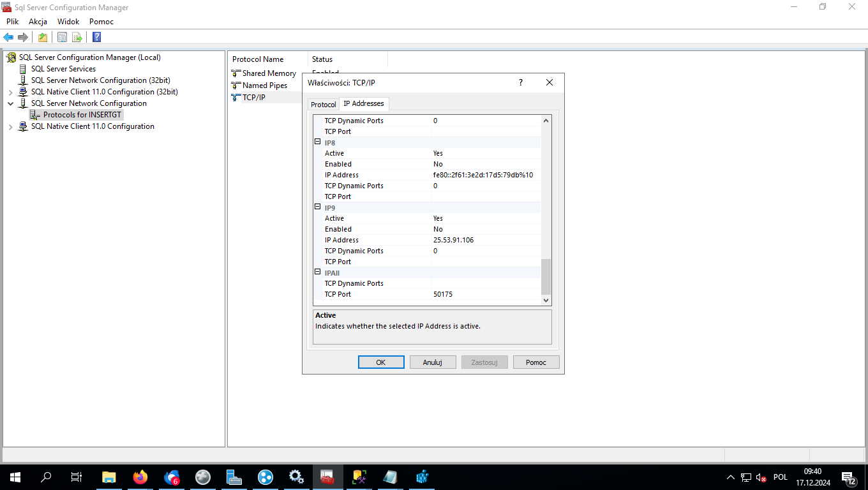Collapse the IP8 section in IP Addresses

(x=318, y=142)
